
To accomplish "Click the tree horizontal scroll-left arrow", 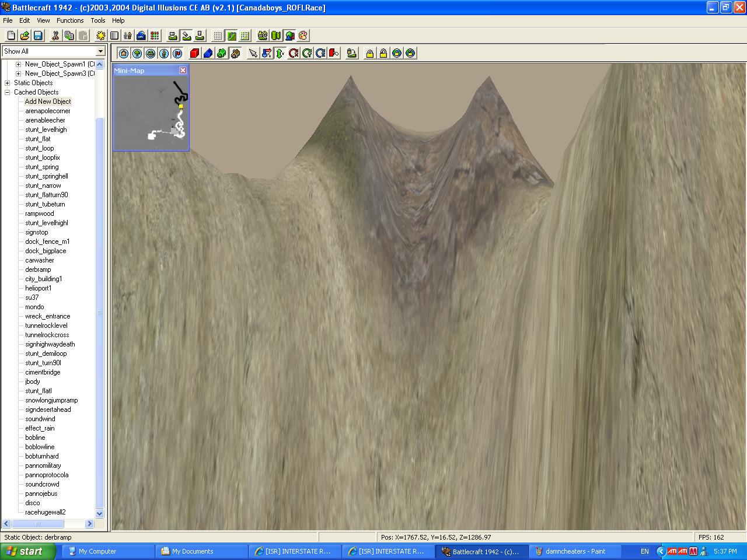I will 7,523.
